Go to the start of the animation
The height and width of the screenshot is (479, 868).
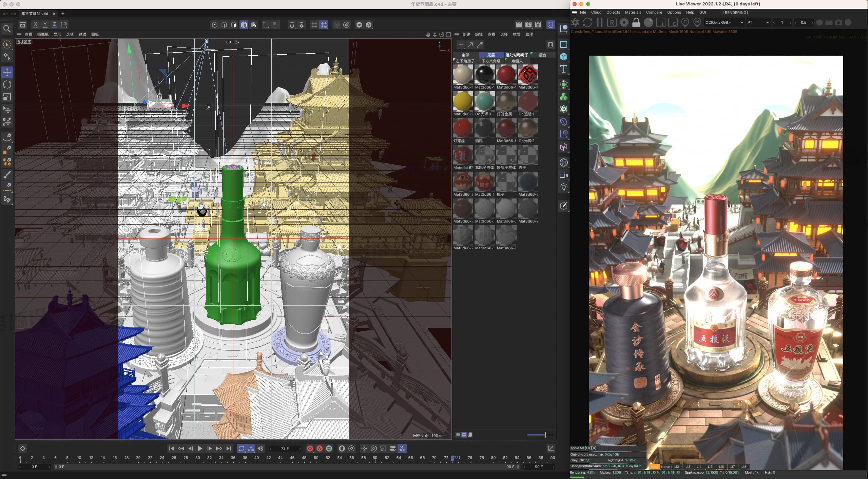(171, 448)
